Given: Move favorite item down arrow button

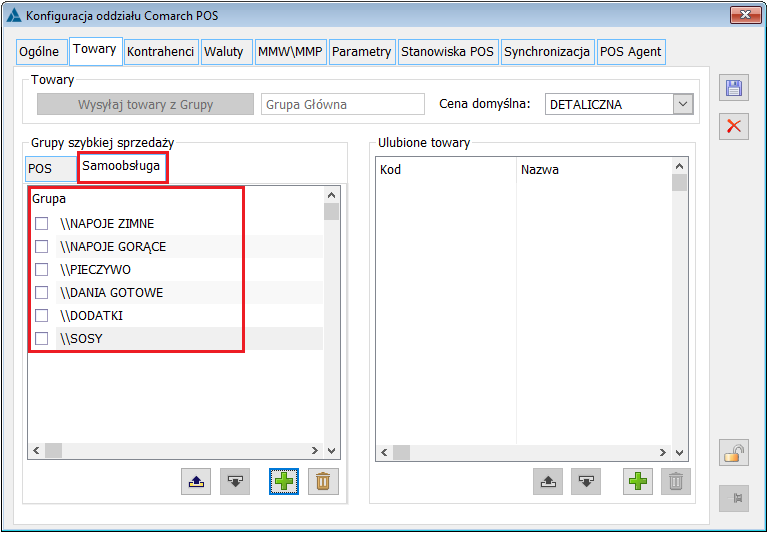Looking at the screenshot, I should pyautogui.click(x=586, y=482).
